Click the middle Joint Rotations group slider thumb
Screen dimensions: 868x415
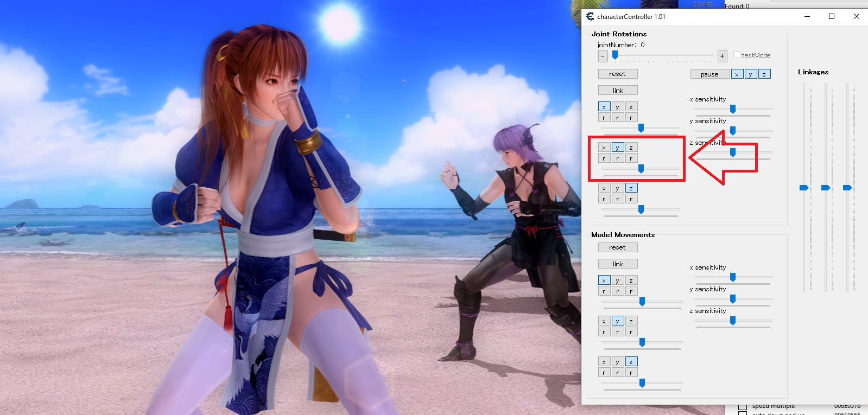(x=641, y=169)
